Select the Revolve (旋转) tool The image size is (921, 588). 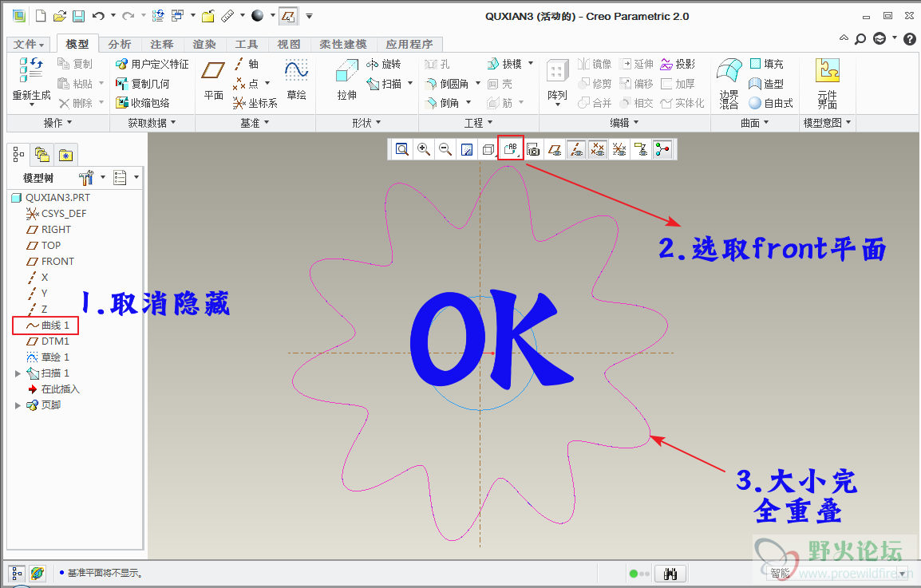[x=384, y=64]
